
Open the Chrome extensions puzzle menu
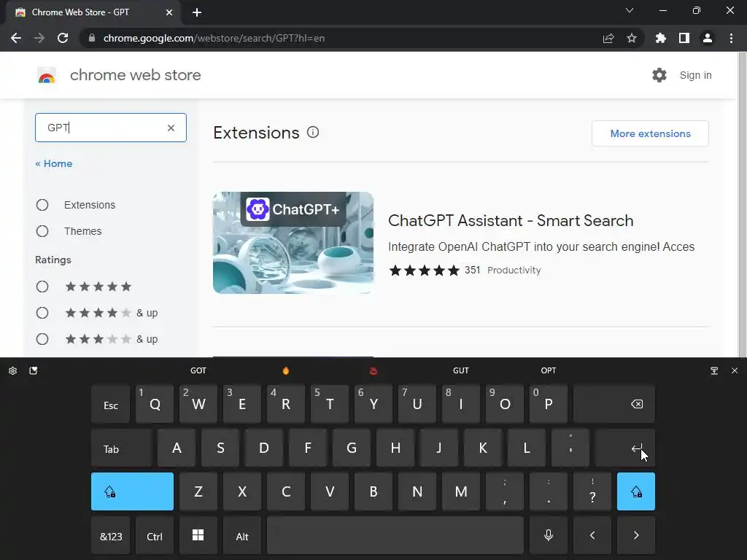point(661,38)
